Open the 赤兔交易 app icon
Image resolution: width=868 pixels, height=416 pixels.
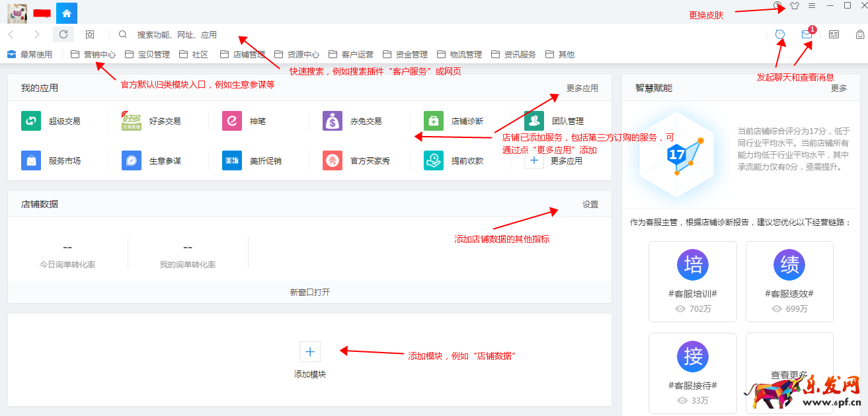coord(333,121)
